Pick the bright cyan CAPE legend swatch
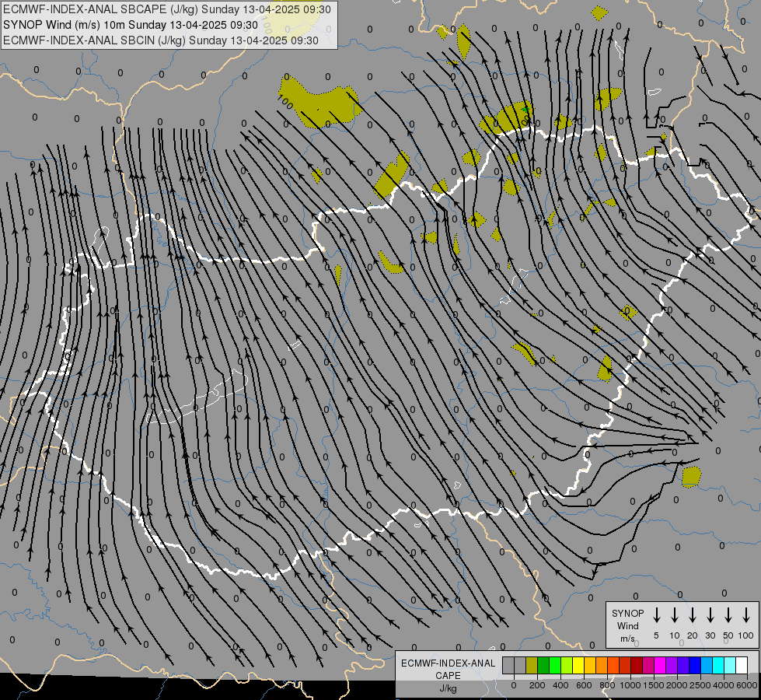This screenshot has width=761, height=700. [718, 665]
